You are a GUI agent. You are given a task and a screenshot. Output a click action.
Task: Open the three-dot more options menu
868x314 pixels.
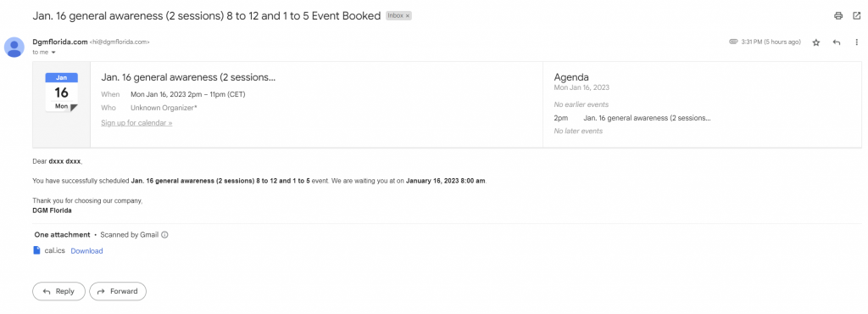coord(856,42)
